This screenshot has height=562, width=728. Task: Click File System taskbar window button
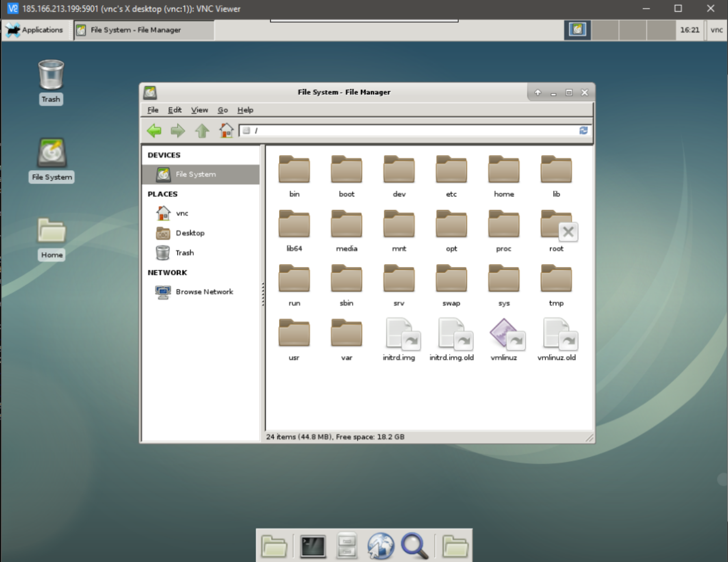point(144,30)
